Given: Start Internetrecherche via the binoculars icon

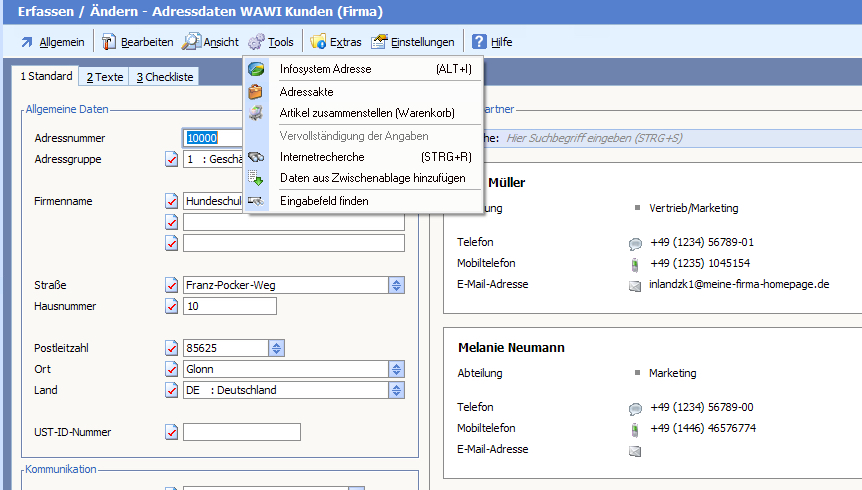Looking at the screenshot, I should (257, 157).
